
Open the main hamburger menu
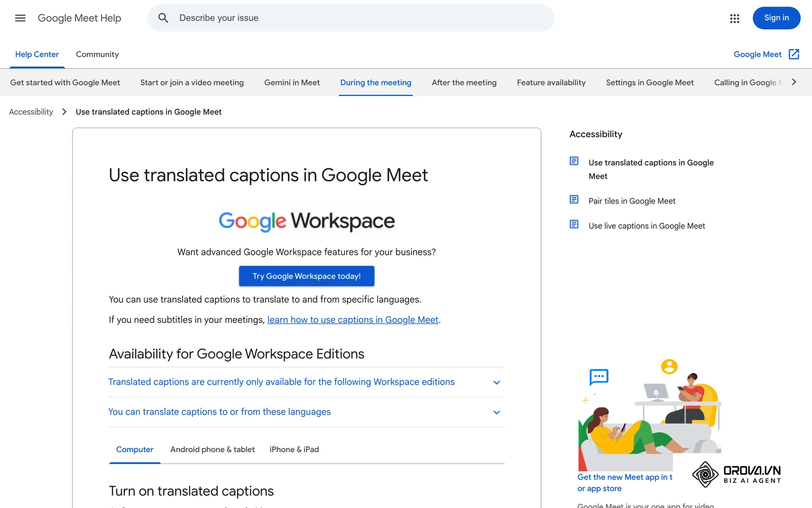(20, 18)
